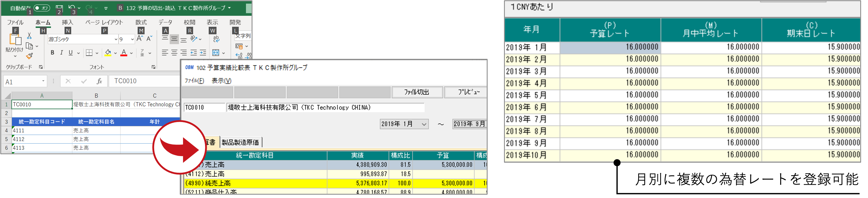Open the Font group dialog launcher
The image size is (868, 198).
[x=153, y=67]
